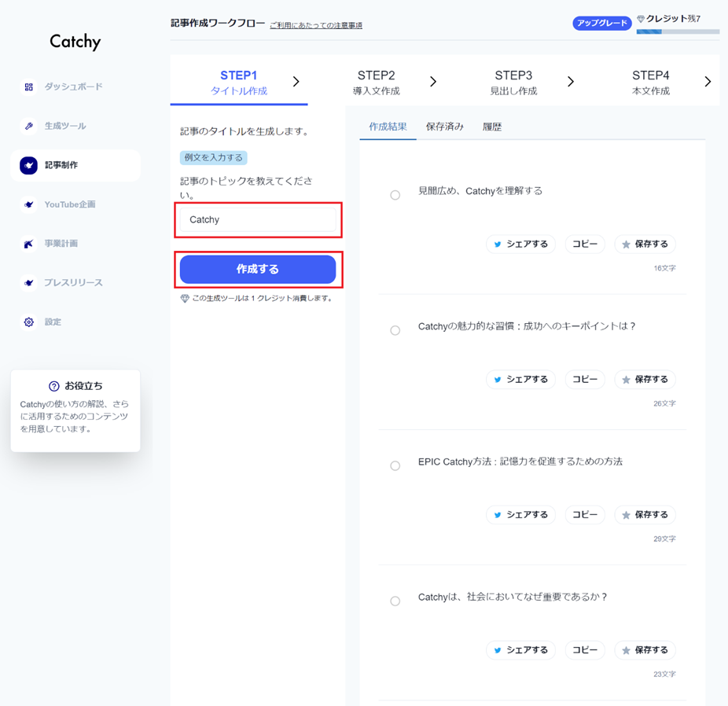The height and width of the screenshot is (706, 728).
Task: Click the topic input field containing Catchy
Action: coord(258,219)
